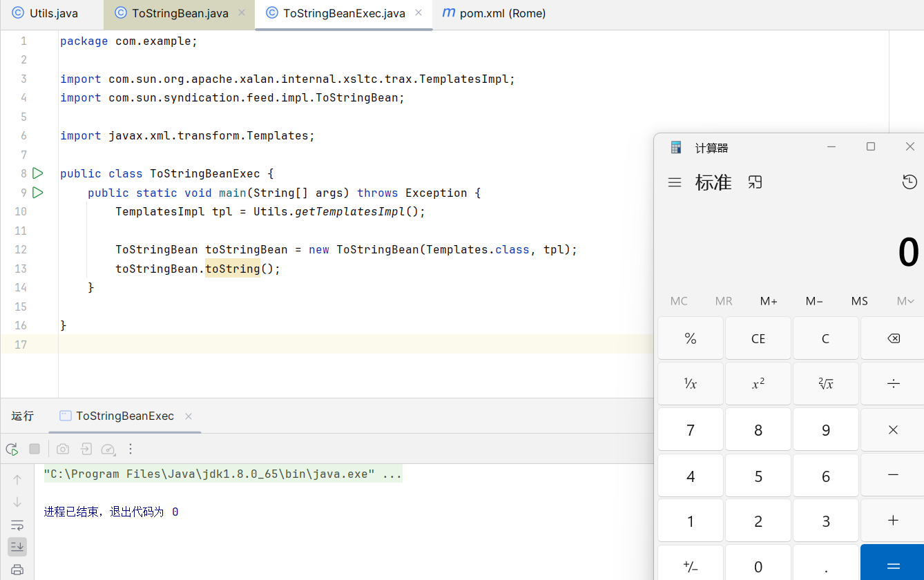The image size is (924, 580).
Task: Click the java.exe command line in console
Action: click(x=222, y=474)
